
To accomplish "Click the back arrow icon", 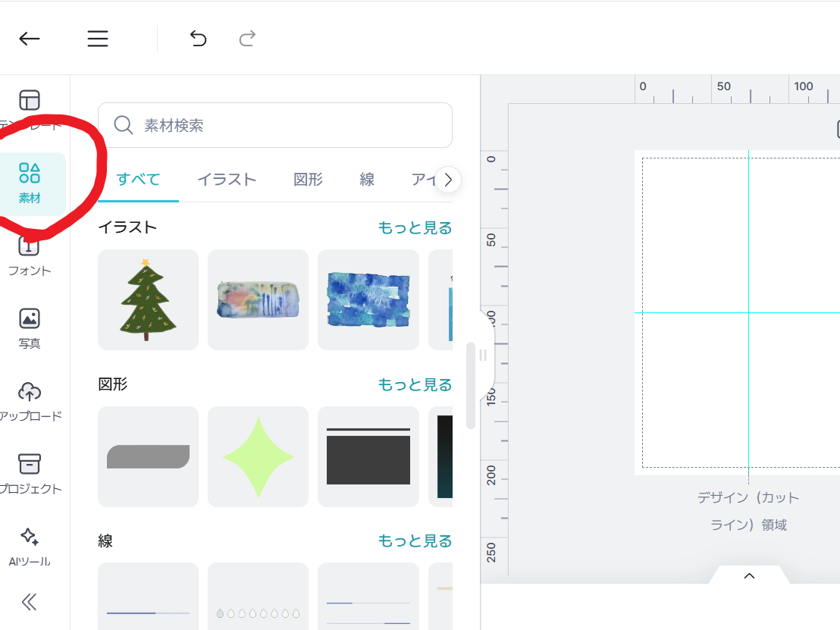I will 30,39.
